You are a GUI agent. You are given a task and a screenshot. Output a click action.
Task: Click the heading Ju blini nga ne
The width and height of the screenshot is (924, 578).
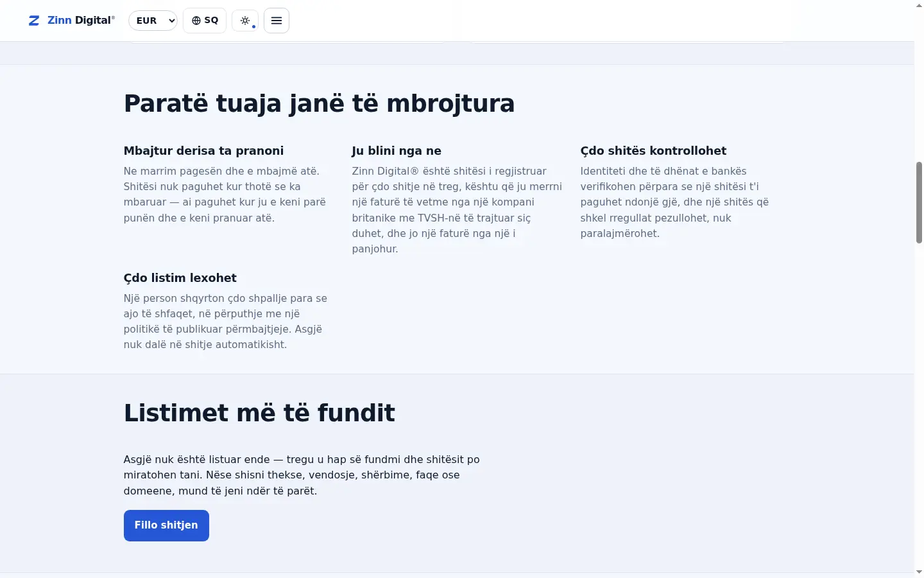point(397,151)
